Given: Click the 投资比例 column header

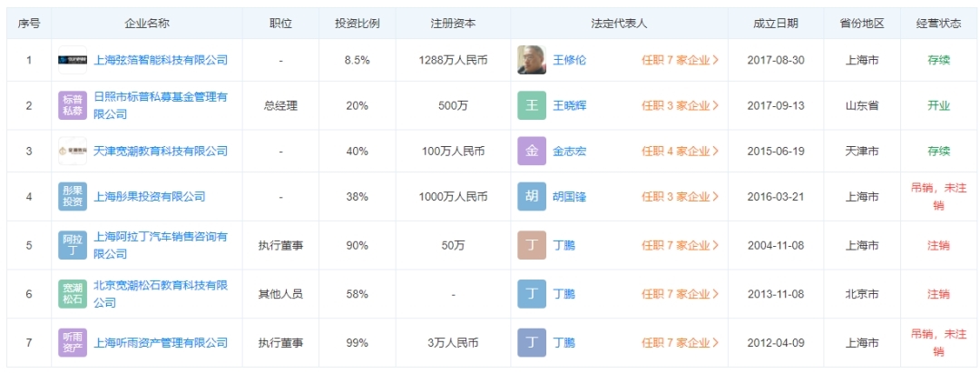Looking at the screenshot, I should 357,23.
